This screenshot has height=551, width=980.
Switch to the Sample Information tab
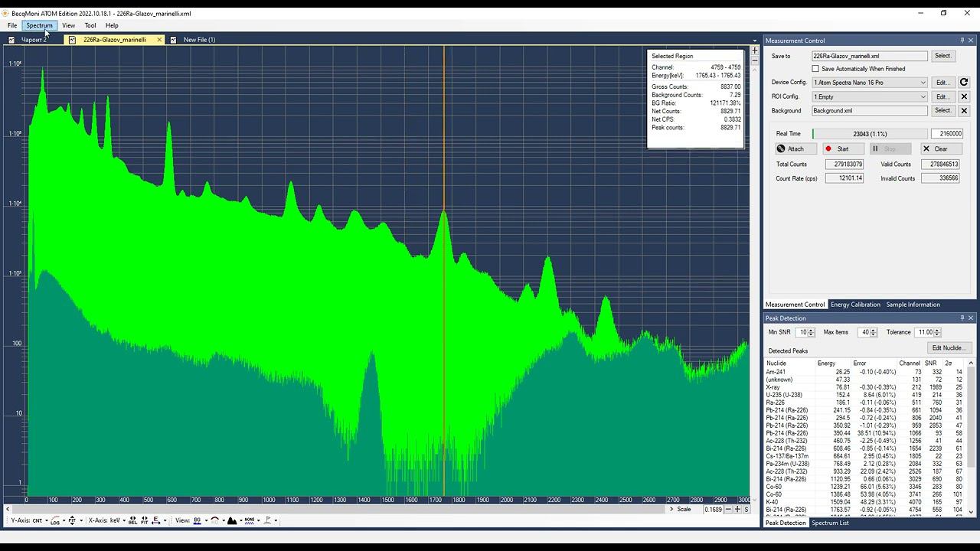(x=913, y=305)
